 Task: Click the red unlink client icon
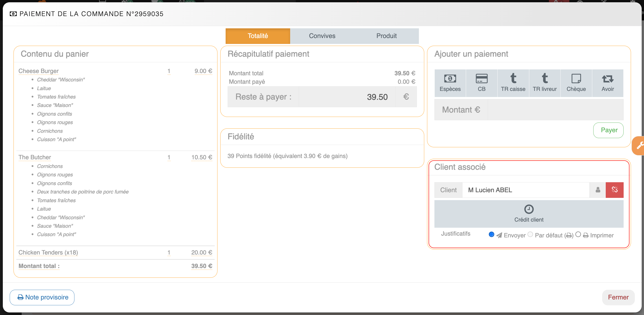pyautogui.click(x=614, y=190)
